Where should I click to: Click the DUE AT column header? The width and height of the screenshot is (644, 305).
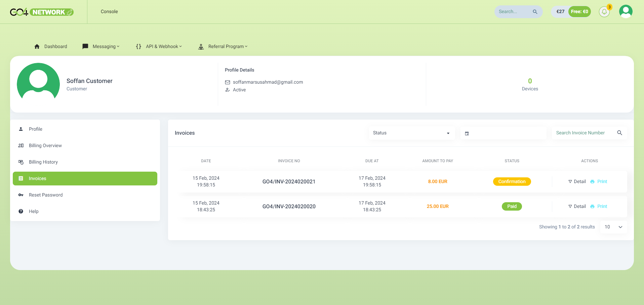(x=372, y=161)
